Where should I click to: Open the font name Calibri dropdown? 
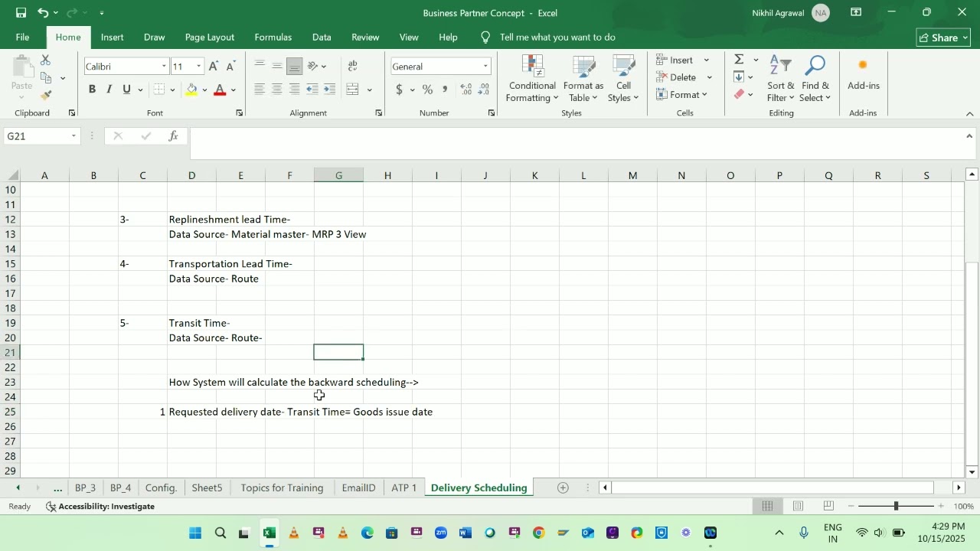[164, 67]
